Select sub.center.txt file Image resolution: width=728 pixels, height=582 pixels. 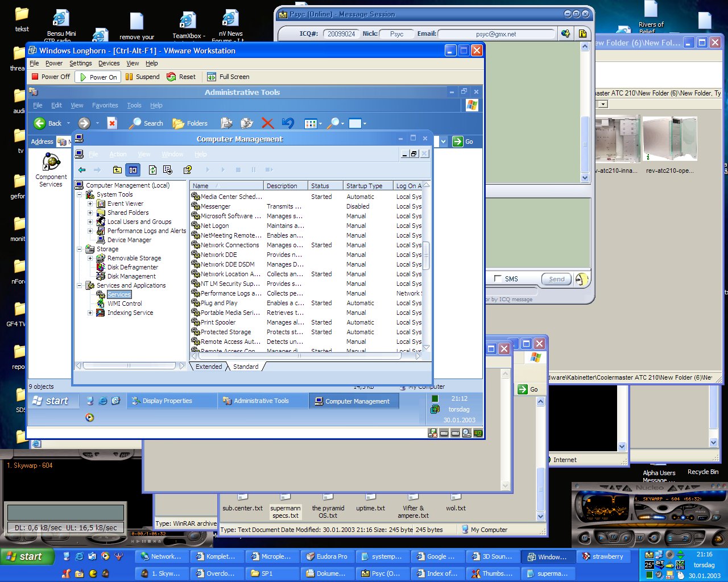242,504
